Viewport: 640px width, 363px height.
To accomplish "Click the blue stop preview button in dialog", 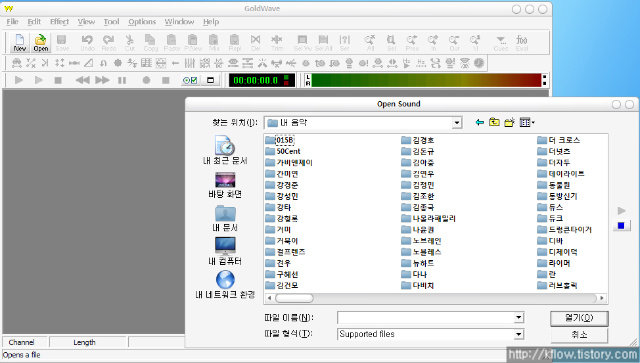I will pyautogui.click(x=621, y=226).
